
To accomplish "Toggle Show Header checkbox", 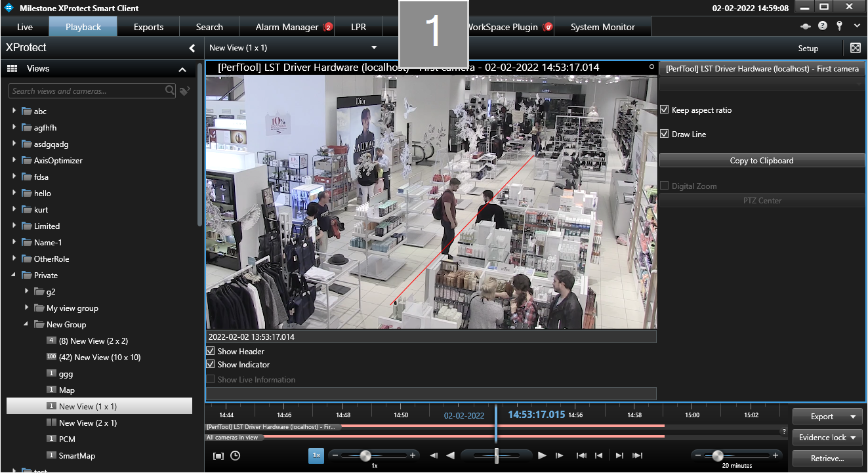I will (x=211, y=352).
